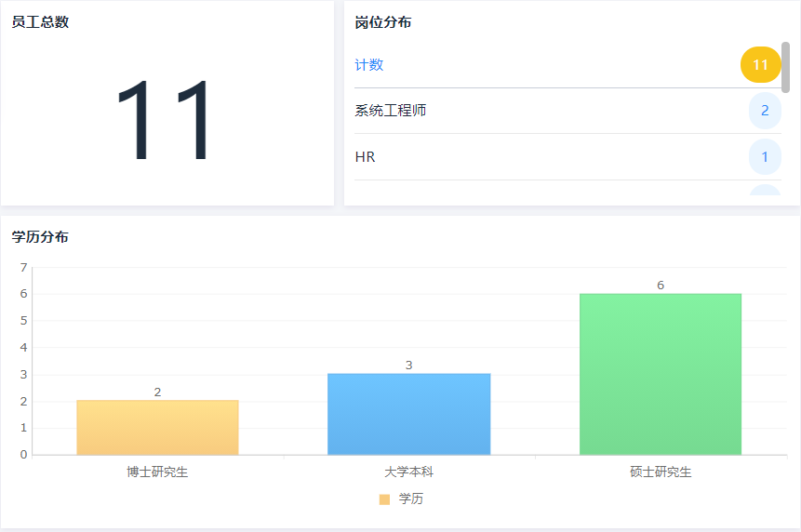801x532 pixels.
Task: Click the scrollbar thumb in 岗位分布 panel
Action: (786, 67)
